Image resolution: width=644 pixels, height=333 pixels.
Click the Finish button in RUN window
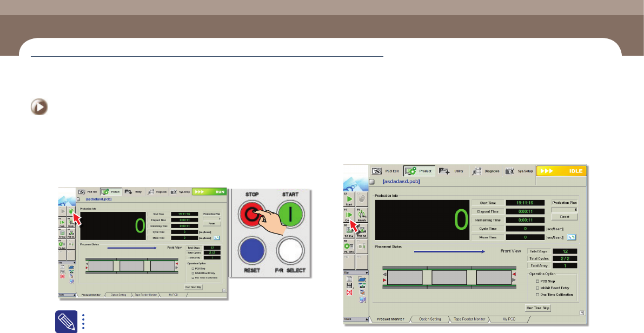point(71,222)
